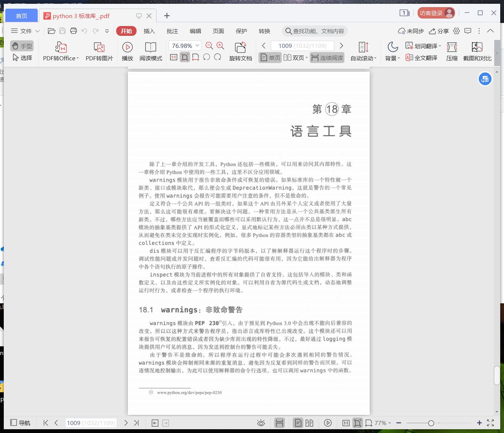Select 页面 ribbon tab

(218, 31)
